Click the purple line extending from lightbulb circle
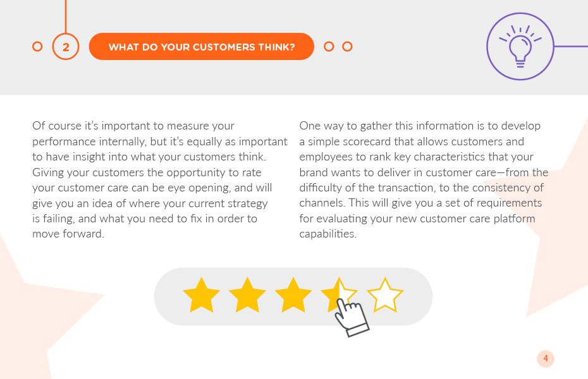588x379 pixels. (571, 47)
